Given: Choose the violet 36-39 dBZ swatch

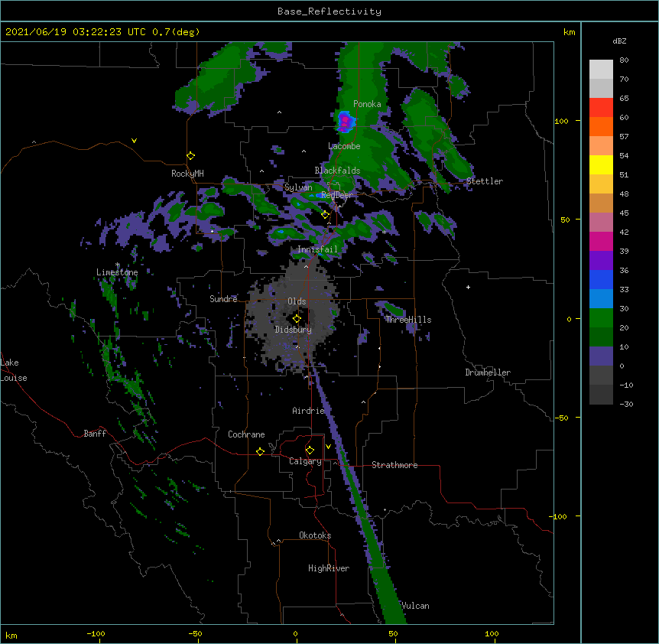Looking at the screenshot, I should tap(601, 261).
